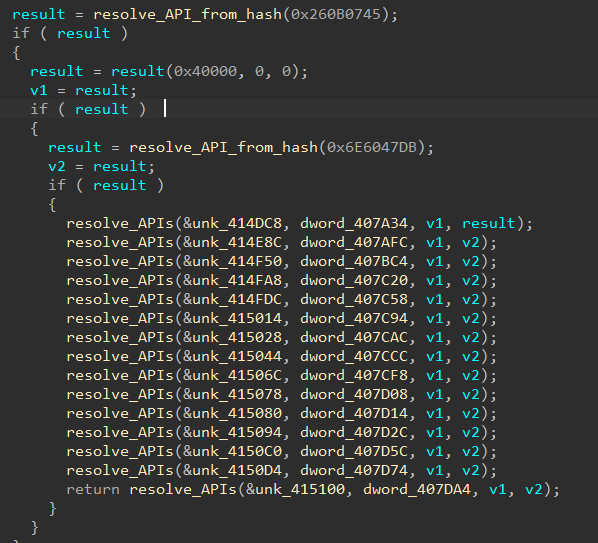Select dword_407CF8 argument
598x543 pixels.
(354, 375)
